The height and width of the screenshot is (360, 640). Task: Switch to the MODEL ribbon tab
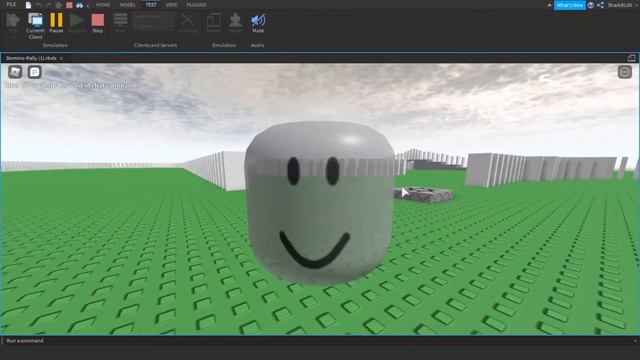pyautogui.click(x=127, y=5)
